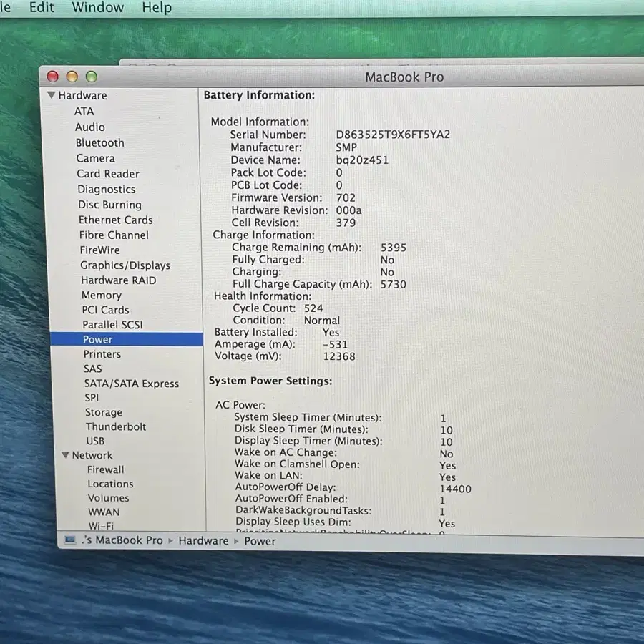644x644 pixels.
Task: Click the Battery Installed value Yes
Action: (331, 332)
